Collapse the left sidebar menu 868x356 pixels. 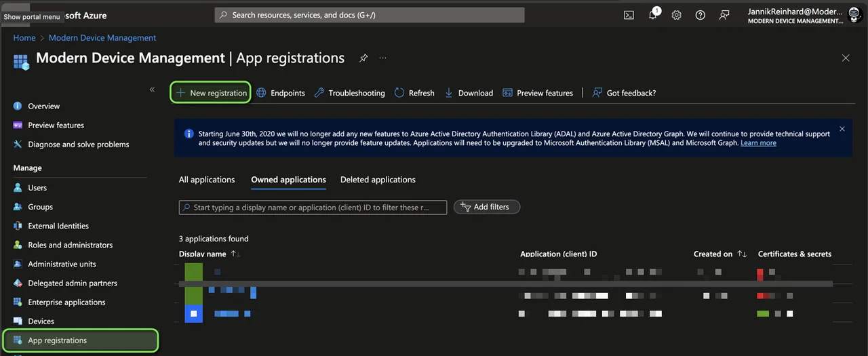coord(152,90)
